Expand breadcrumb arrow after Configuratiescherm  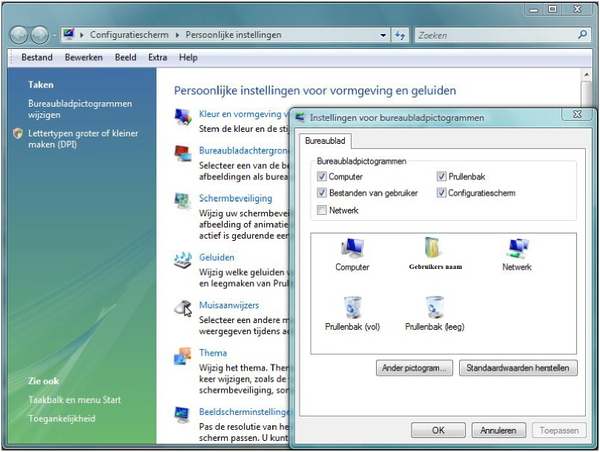pyautogui.click(x=177, y=35)
